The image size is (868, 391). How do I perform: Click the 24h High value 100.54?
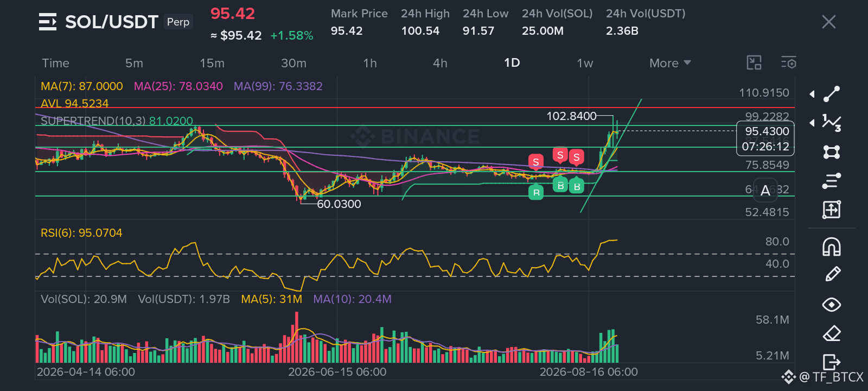(420, 31)
